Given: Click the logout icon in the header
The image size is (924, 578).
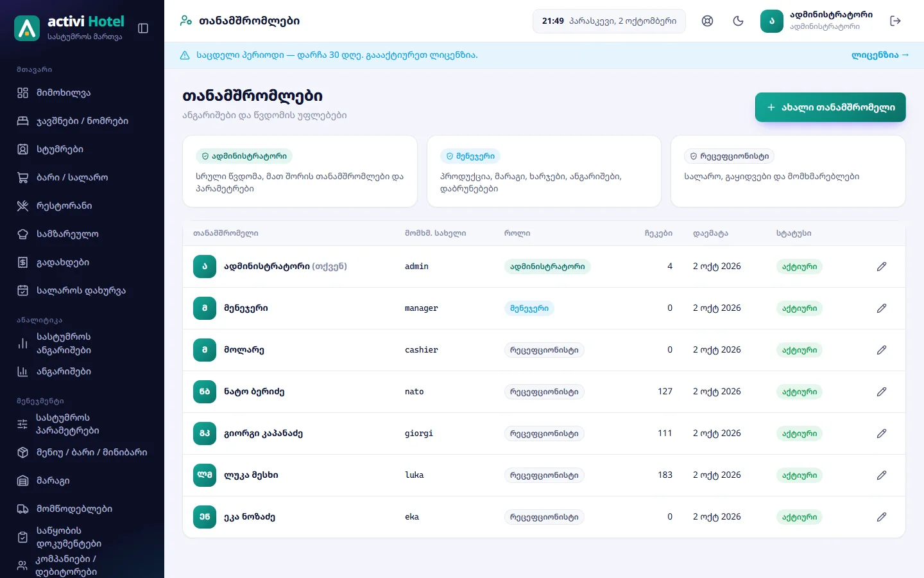Looking at the screenshot, I should [x=896, y=21].
